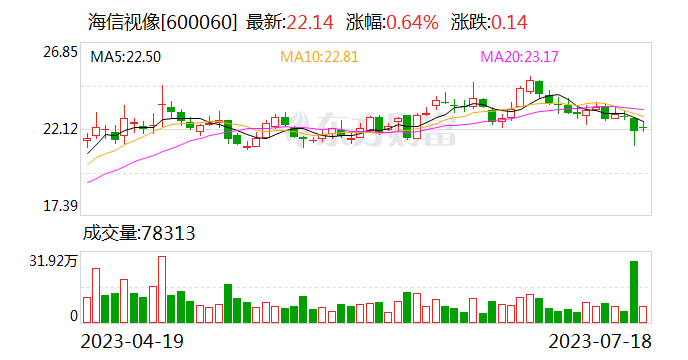Click the 31.92万 volume axis label
This screenshot has width=688, height=360.
[x=53, y=261]
